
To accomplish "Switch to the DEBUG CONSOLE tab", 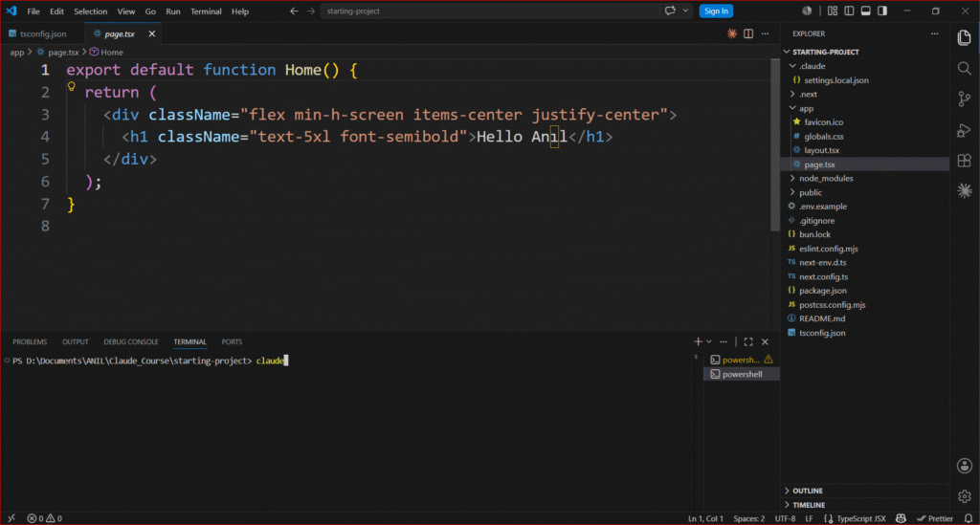I will 130,341.
